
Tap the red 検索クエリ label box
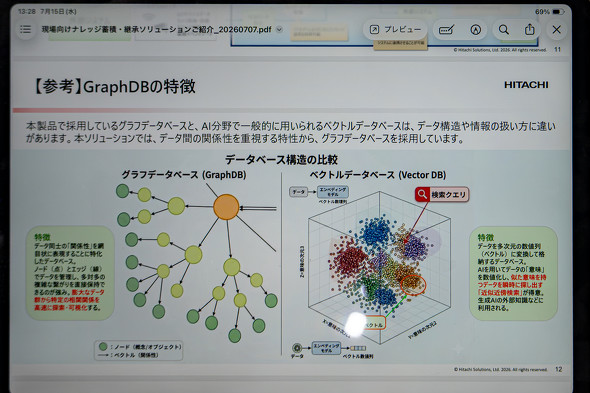coord(442,194)
